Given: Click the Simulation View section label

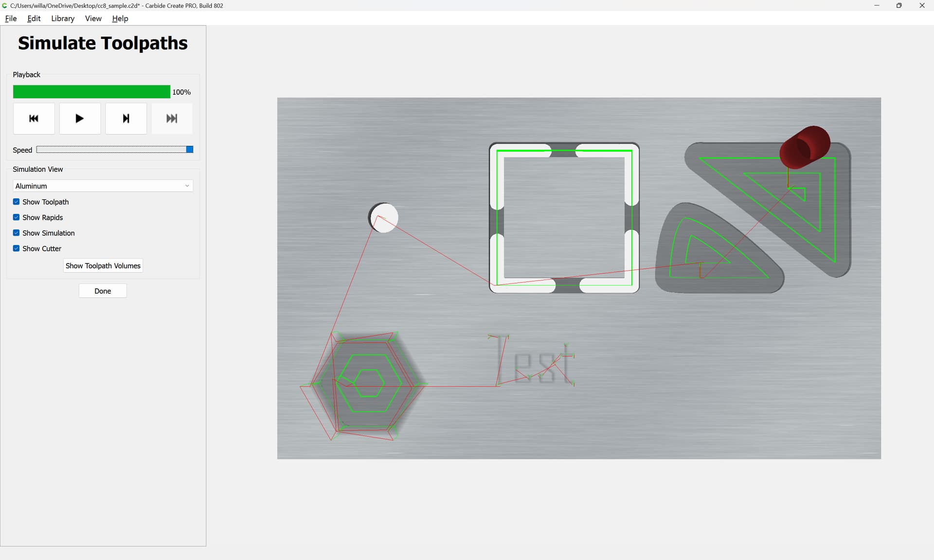Looking at the screenshot, I should coord(37,169).
